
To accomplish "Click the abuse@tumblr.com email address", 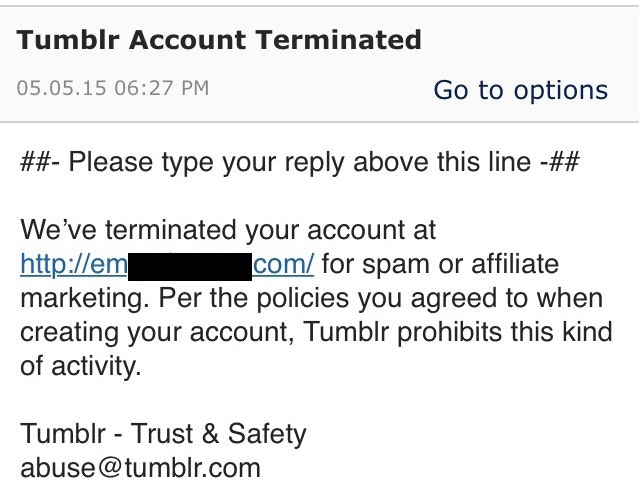I will [x=140, y=467].
